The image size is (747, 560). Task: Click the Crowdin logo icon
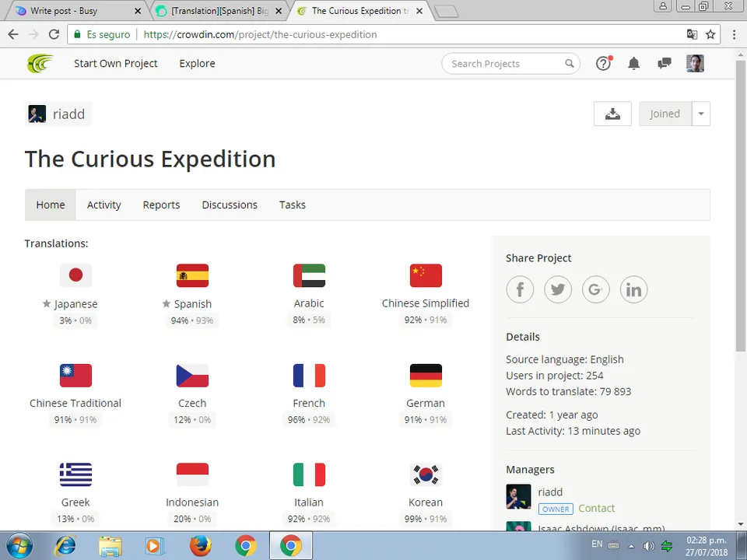[x=40, y=63]
